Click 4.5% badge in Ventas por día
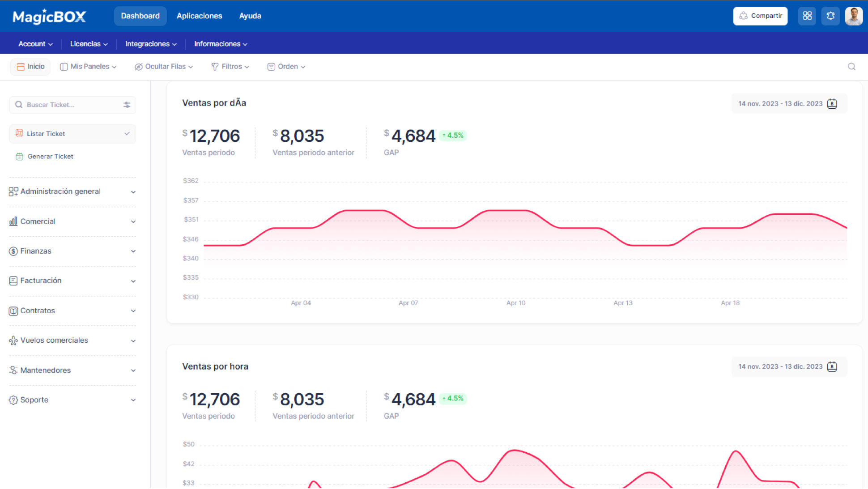The height and width of the screenshot is (489, 868). pos(453,136)
